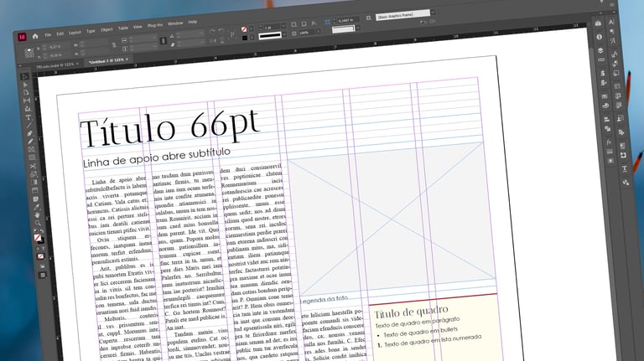Click the fill/stroke swatch in toolbox
This screenshot has width=644, height=361.
38,238
